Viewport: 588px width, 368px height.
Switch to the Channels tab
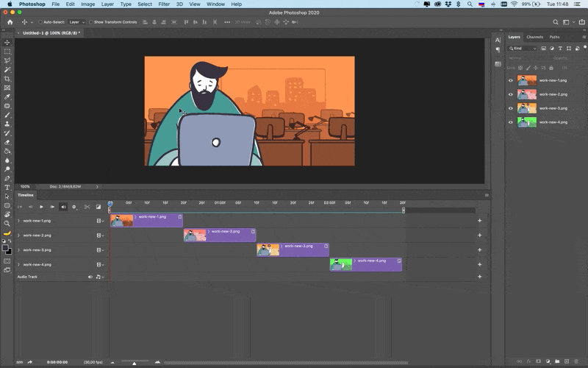(534, 37)
